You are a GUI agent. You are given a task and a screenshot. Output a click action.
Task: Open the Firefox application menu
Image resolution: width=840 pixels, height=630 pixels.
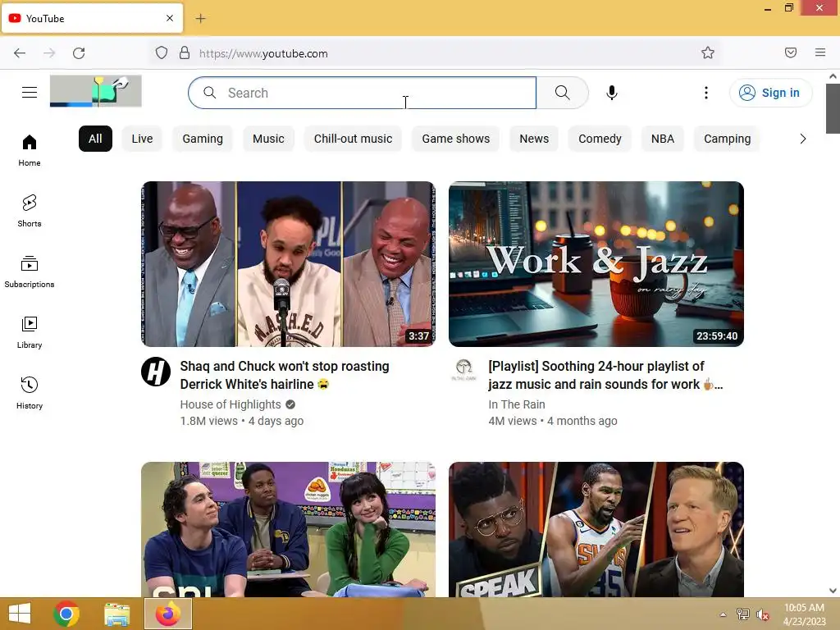pyautogui.click(x=820, y=52)
